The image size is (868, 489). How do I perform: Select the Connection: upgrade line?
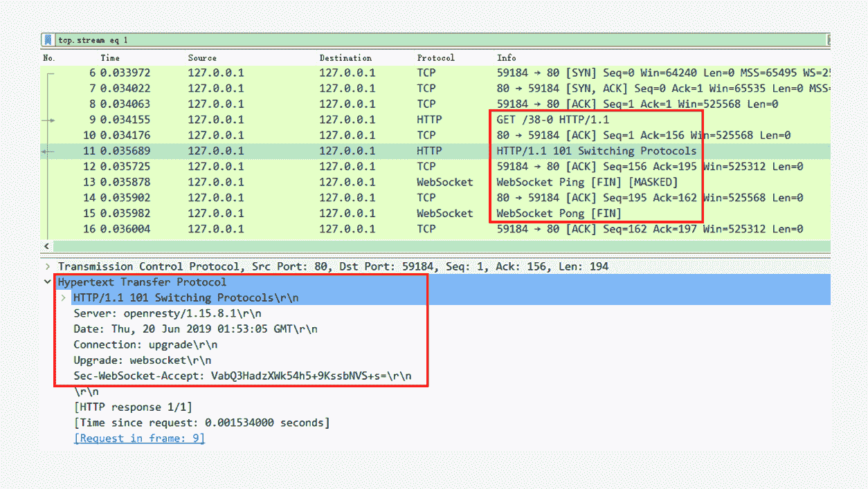click(146, 344)
